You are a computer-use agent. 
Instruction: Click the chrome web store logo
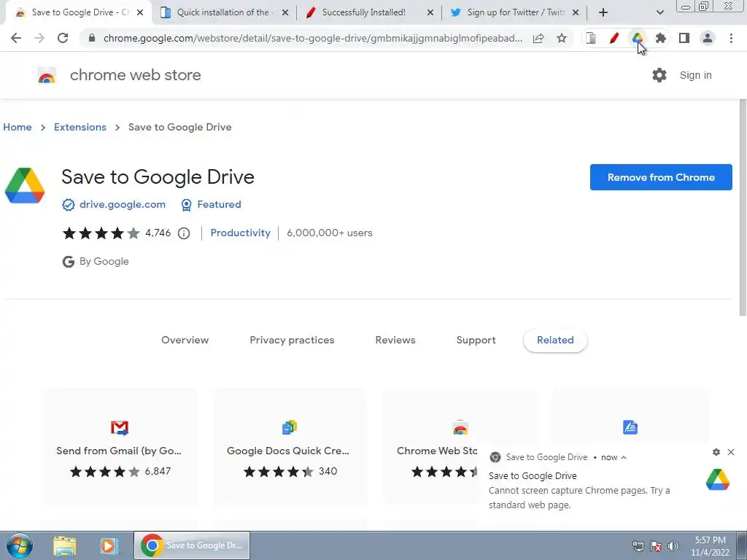tap(47, 75)
